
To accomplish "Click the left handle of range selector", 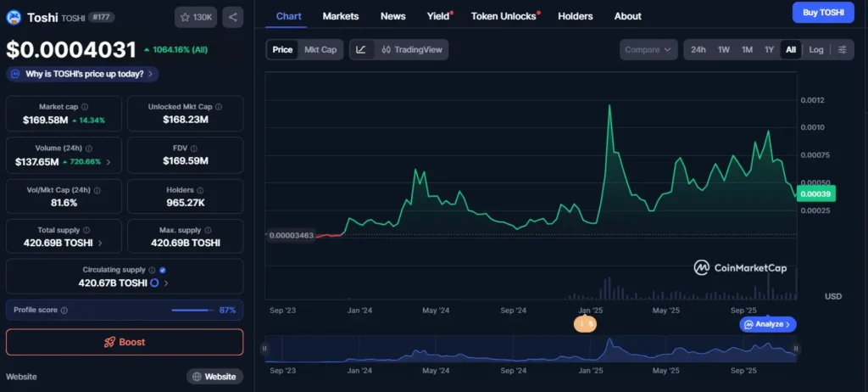I will click(x=264, y=349).
